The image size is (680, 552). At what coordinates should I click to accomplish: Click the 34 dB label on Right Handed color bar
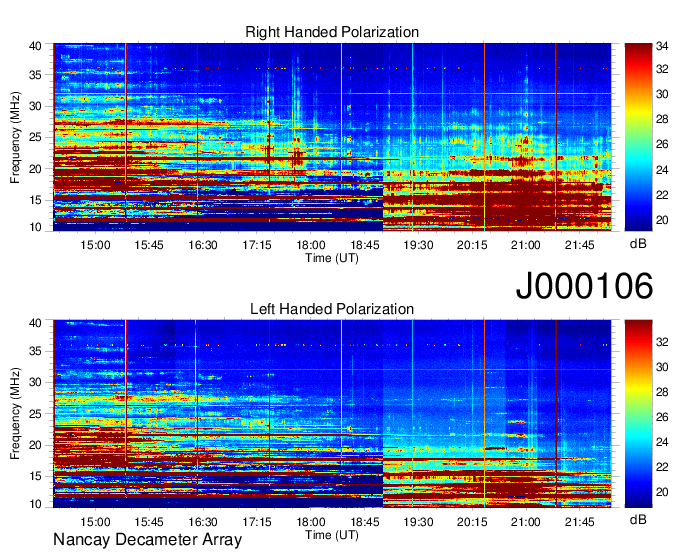[662, 46]
